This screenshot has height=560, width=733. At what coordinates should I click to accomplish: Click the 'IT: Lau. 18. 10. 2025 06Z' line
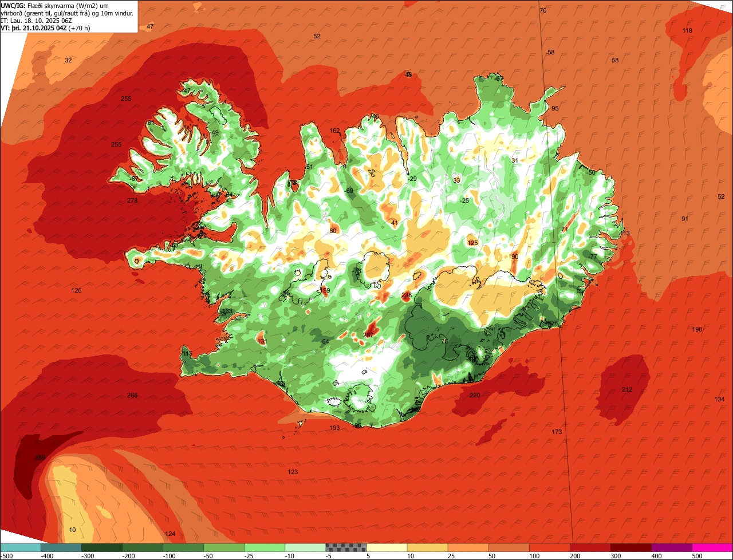pyautogui.click(x=36, y=20)
